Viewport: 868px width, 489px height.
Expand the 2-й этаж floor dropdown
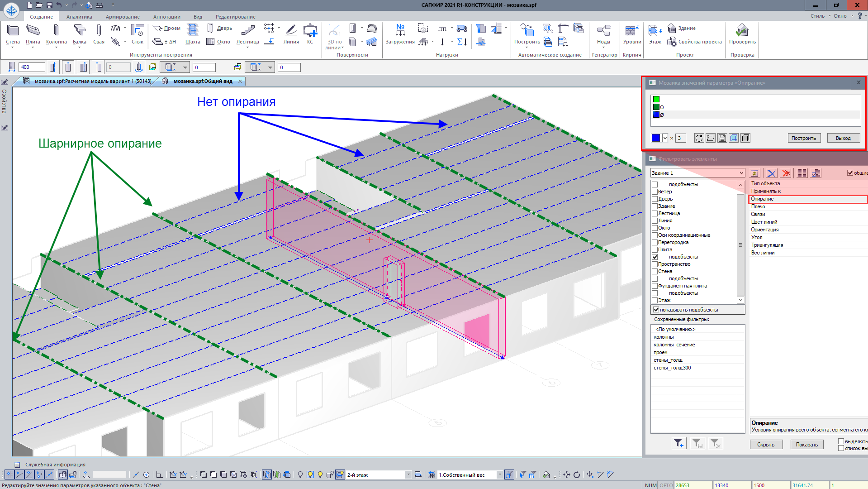408,475
